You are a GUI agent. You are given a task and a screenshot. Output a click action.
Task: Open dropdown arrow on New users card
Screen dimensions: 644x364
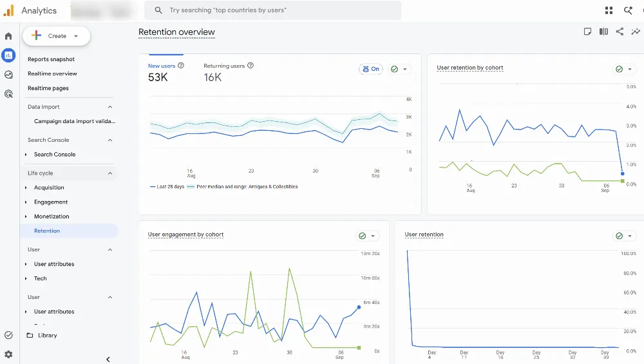[x=405, y=69]
